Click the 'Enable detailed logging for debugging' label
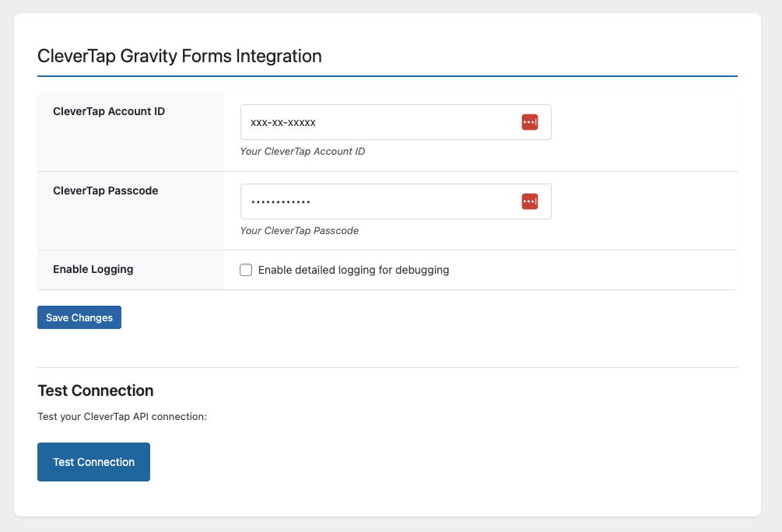 click(x=353, y=270)
